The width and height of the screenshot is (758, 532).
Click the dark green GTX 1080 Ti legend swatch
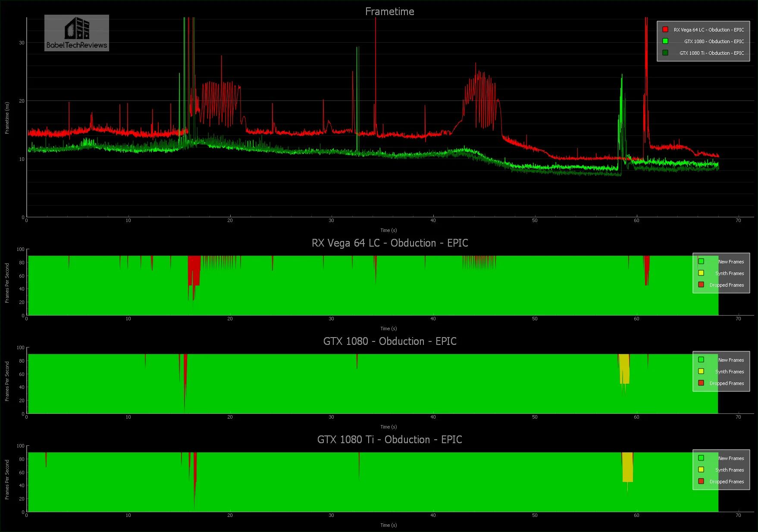[x=665, y=53]
